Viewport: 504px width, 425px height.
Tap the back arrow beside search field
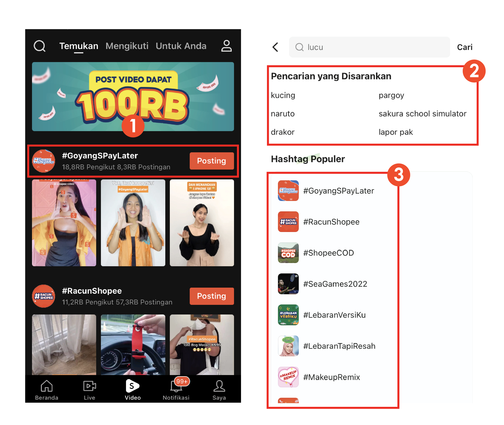point(275,47)
